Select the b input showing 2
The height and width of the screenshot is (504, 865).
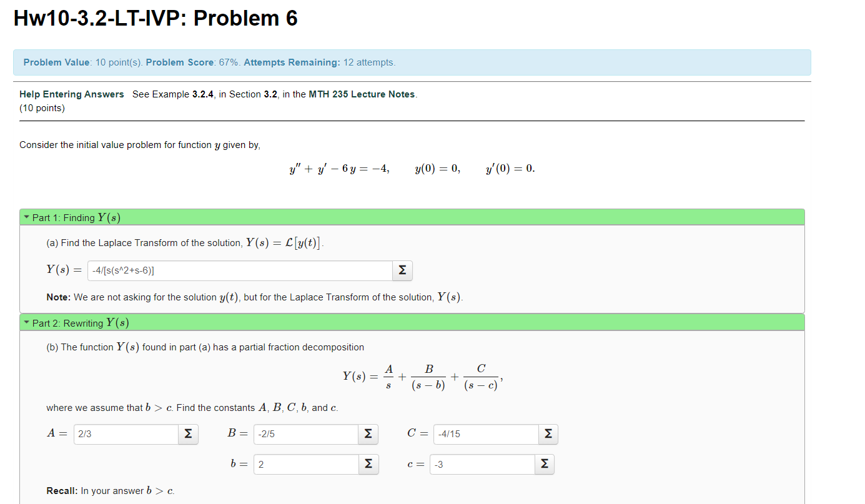305,463
